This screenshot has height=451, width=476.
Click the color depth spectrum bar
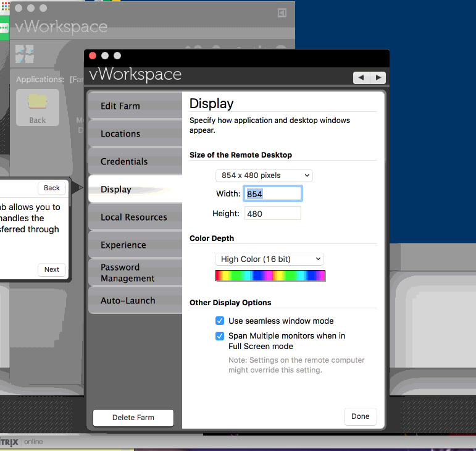tap(270, 276)
